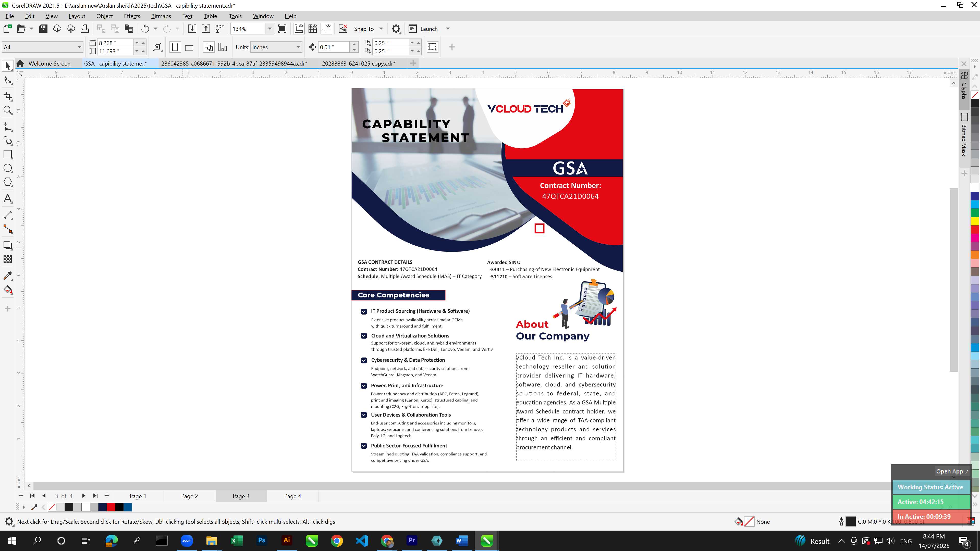The height and width of the screenshot is (551, 980).
Task: Pick the Color Eyedropper tool
Action: [8, 276]
